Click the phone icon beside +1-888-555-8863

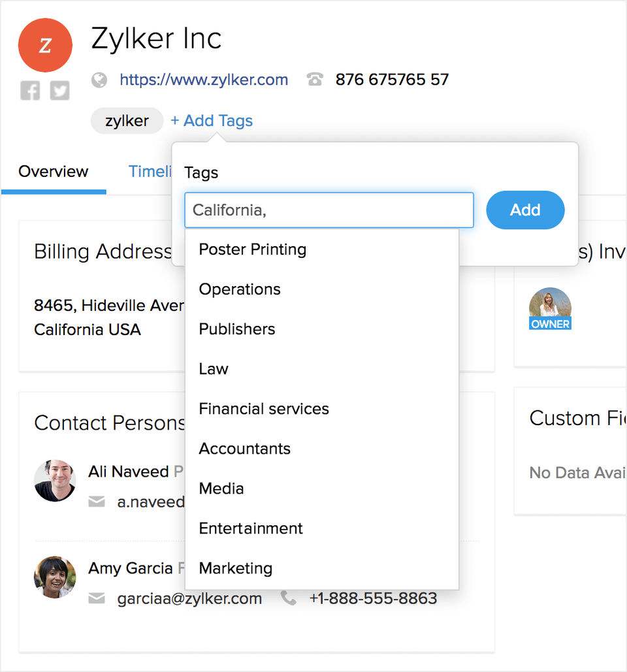tap(288, 598)
